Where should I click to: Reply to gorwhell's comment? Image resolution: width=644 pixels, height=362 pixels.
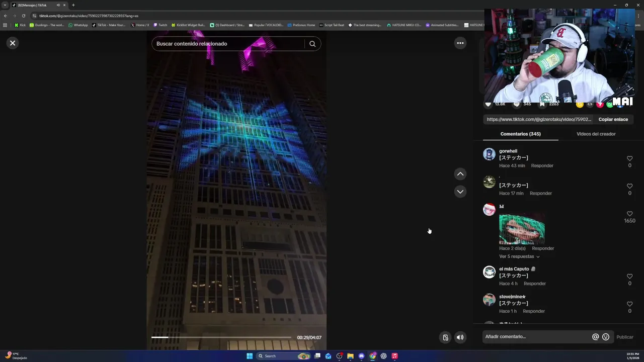point(542,166)
